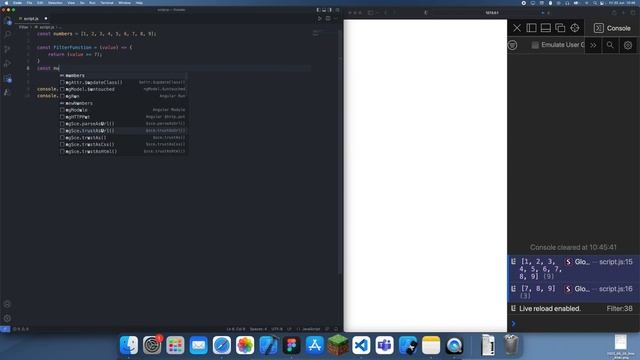Open the Trash in the Dock
This screenshot has width=640, height=360.
click(x=511, y=345)
